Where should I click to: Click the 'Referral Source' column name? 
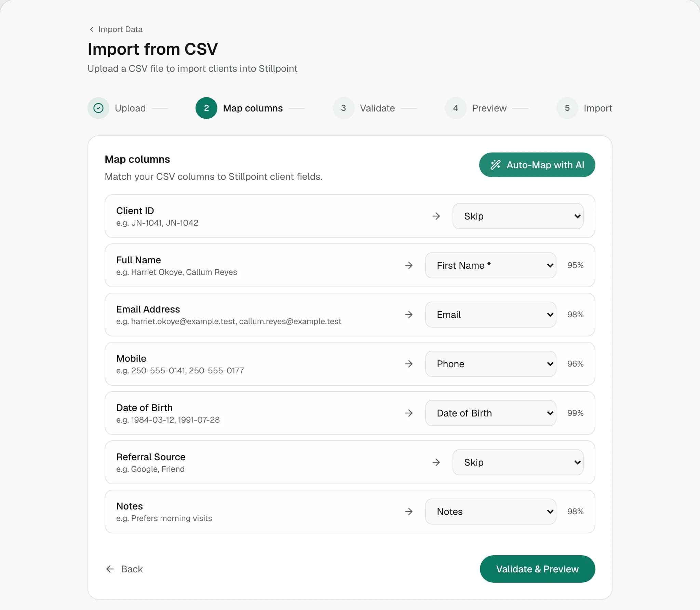(151, 457)
